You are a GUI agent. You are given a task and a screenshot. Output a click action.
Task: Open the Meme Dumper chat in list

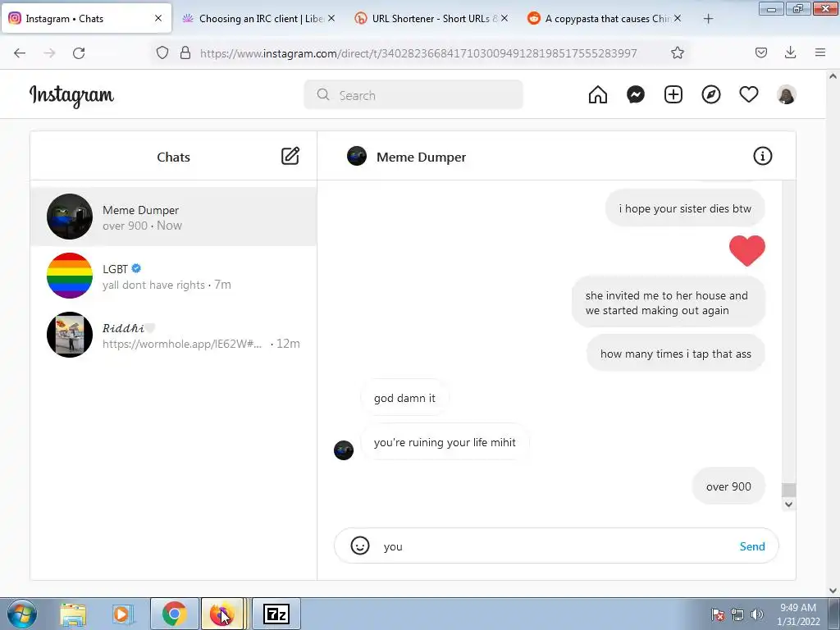[x=174, y=217]
